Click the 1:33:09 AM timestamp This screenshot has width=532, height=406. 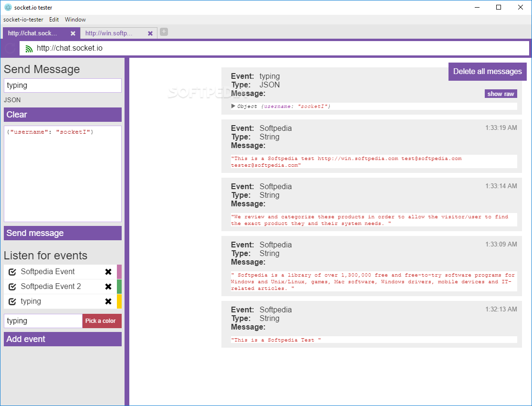[x=501, y=244]
